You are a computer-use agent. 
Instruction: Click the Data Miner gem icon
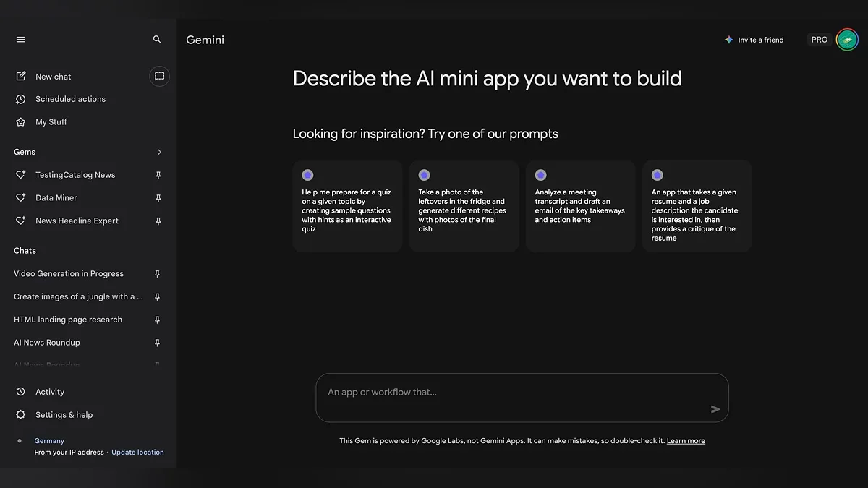(x=20, y=198)
